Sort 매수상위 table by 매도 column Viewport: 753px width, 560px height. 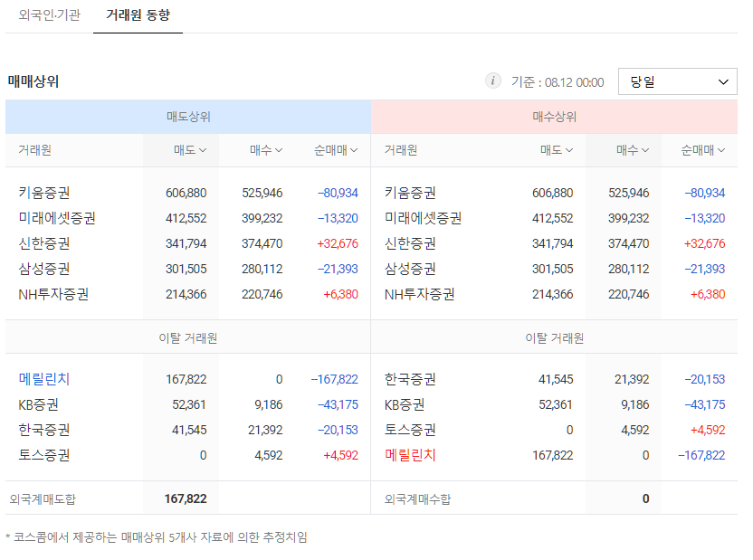557,150
